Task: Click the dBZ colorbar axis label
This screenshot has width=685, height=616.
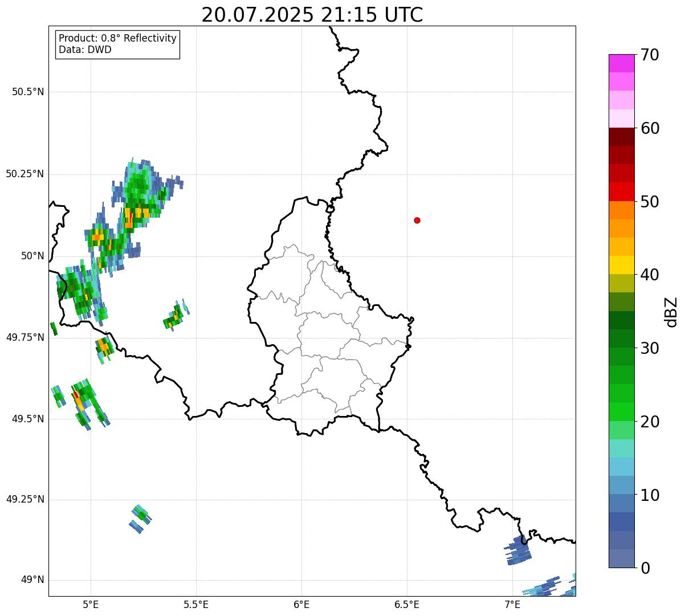Action: pyautogui.click(x=672, y=311)
